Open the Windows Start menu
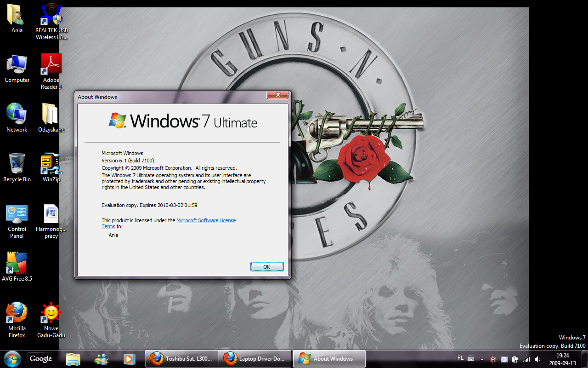Screen dimensions: 588x368 [x=12, y=358]
